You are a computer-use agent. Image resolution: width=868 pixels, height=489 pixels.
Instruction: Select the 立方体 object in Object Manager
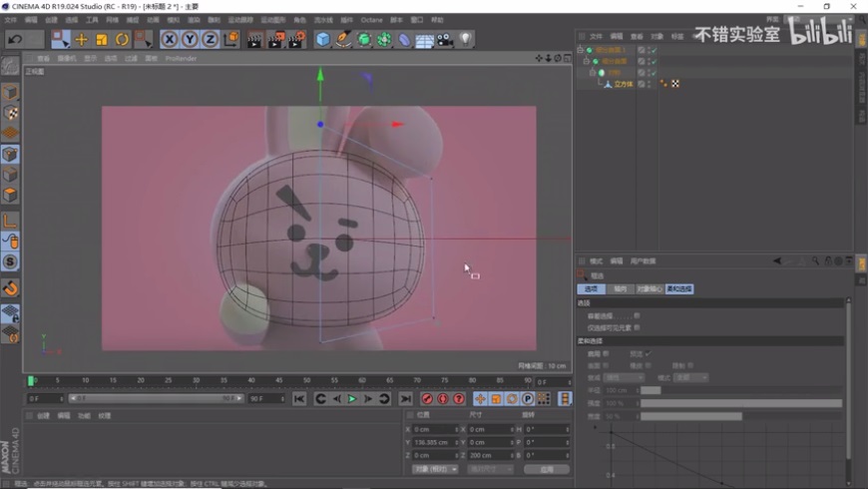tap(623, 84)
